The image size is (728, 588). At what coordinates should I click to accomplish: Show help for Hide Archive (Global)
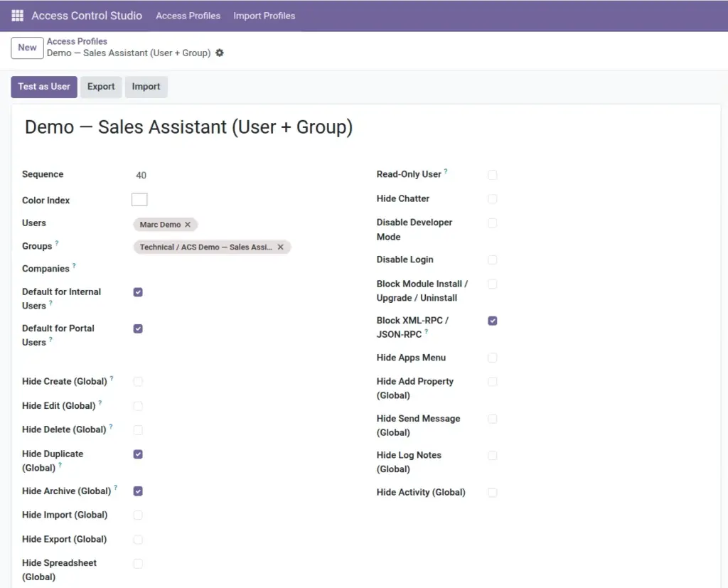[x=116, y=487]
